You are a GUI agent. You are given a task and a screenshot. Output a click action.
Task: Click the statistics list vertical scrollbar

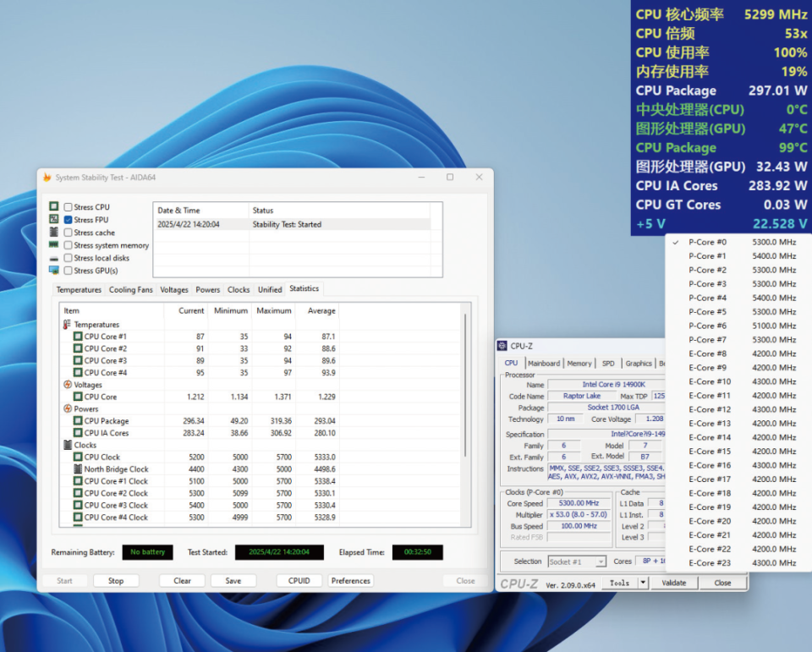(x=465, y=384)
